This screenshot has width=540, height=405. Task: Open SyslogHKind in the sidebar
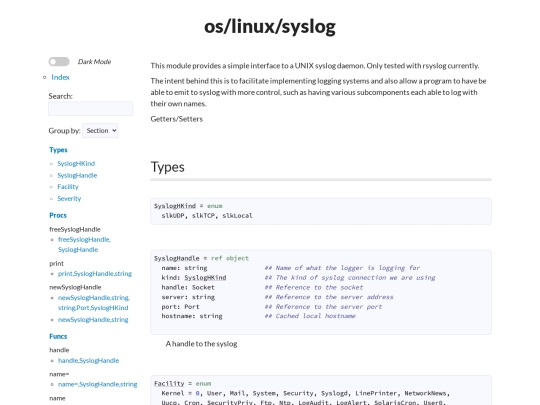click(x=76, y=164)
